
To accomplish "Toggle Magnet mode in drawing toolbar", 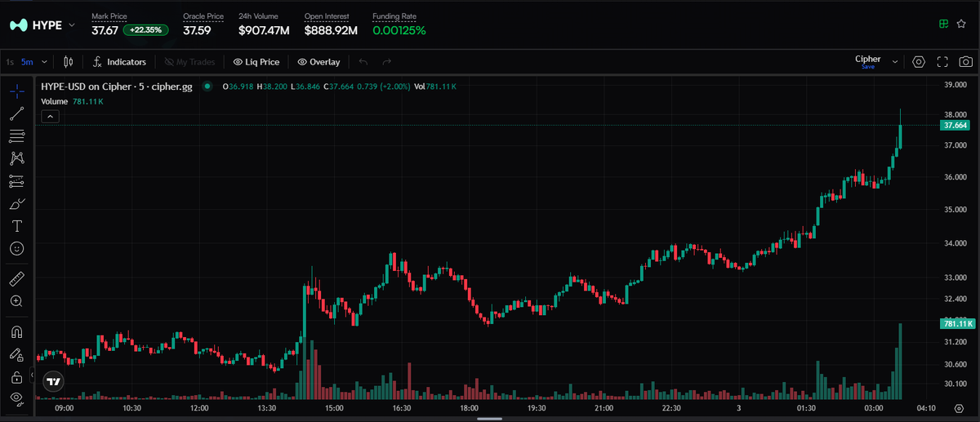I will pos(16,332).
